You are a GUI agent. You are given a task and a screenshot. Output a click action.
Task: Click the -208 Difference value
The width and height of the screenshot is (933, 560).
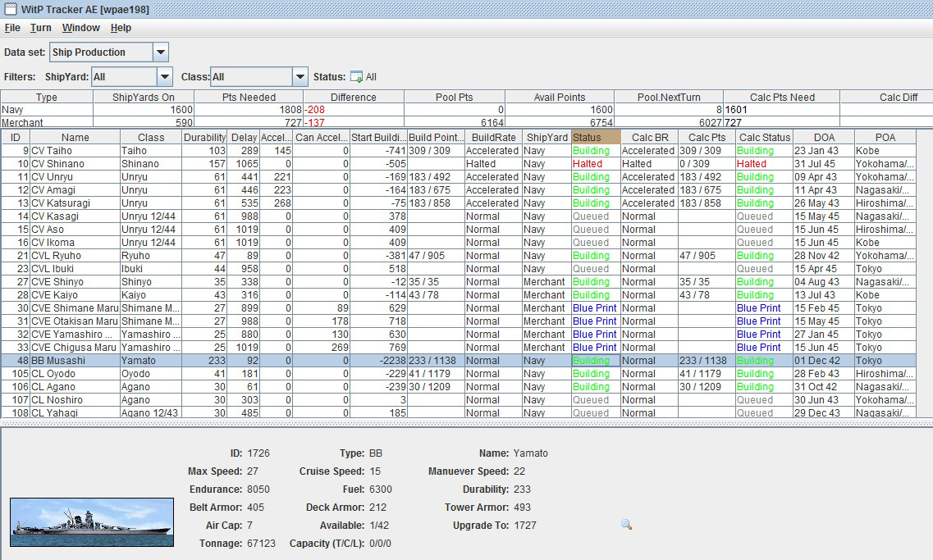[x=315, y=110]
